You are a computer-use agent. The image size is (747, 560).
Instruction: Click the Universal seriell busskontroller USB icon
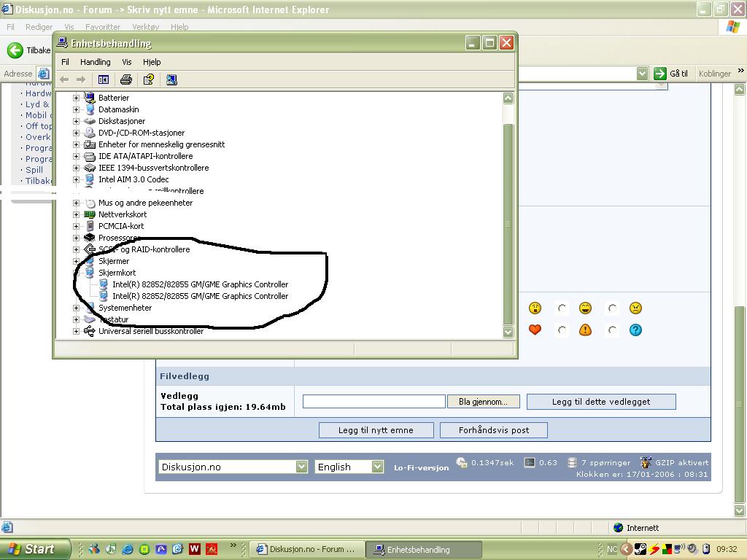tap(90, 331)
